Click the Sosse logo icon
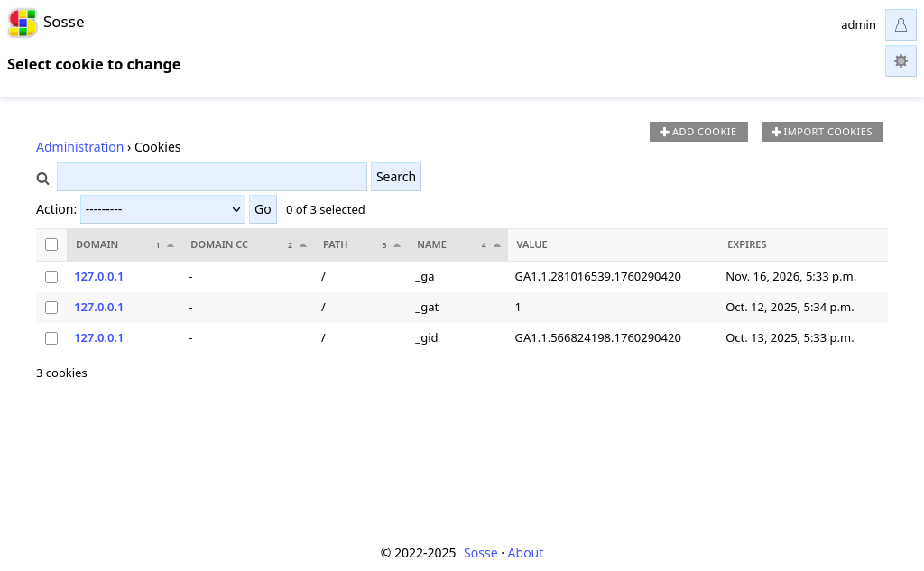Image resolution: width=924 pixels, height=571 pixels. (x=23, y=23)
